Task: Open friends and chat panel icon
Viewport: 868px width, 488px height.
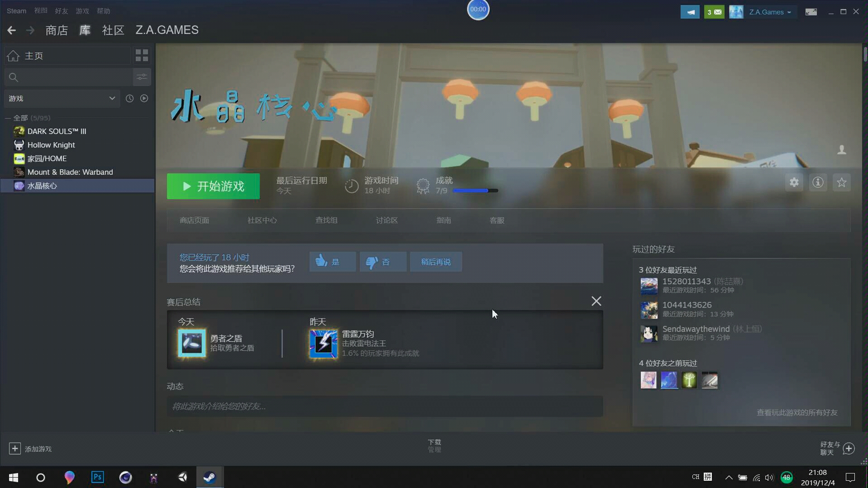Action: [x=849, y=448]
